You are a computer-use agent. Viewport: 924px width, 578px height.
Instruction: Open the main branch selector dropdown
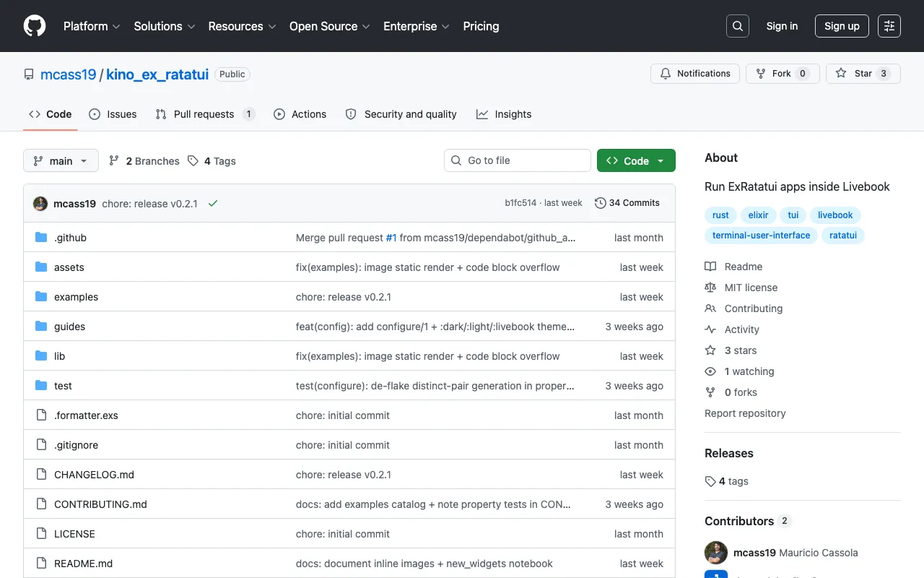[61, 161]
